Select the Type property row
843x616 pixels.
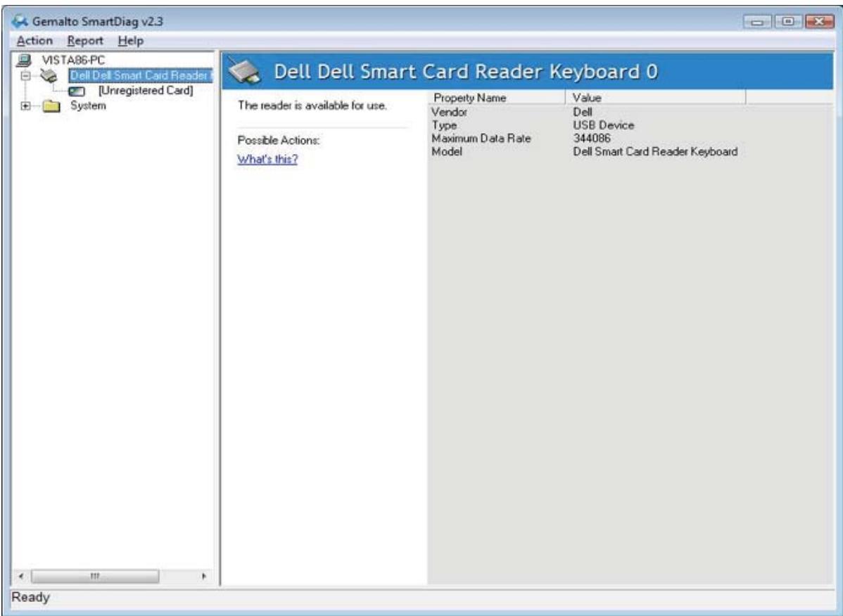(x=630, y=125)
